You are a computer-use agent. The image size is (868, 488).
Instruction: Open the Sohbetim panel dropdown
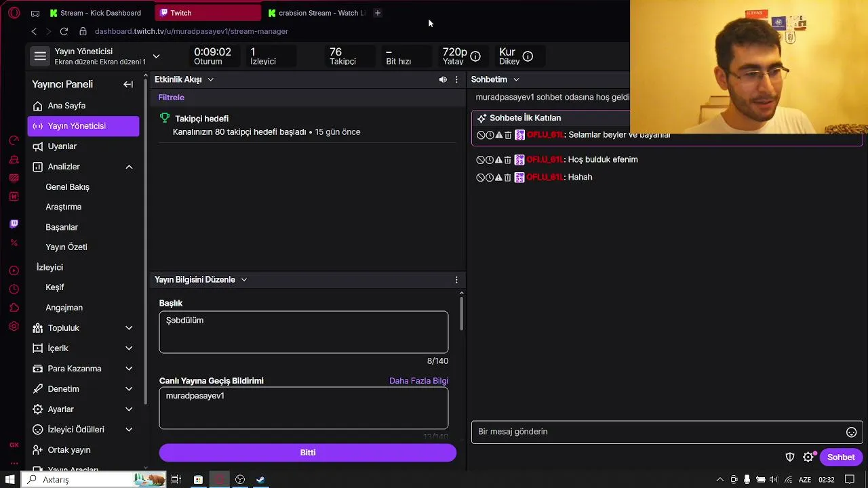(516, 80)
